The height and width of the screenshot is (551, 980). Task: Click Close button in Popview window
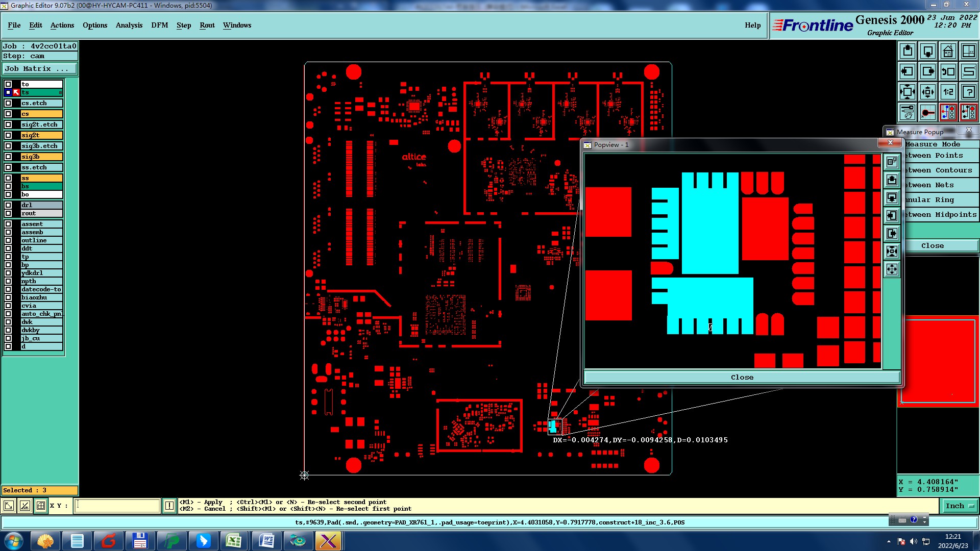pos(742,377)
